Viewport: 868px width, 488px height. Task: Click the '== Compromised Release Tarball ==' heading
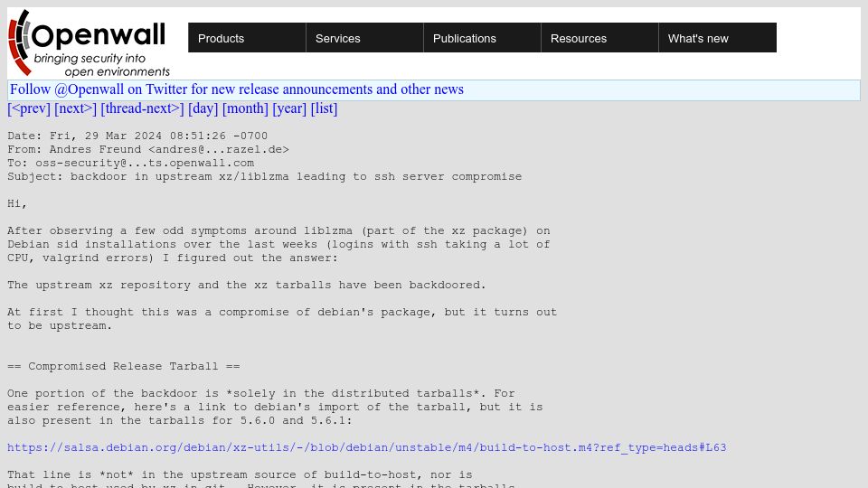[x=124, y=366]
